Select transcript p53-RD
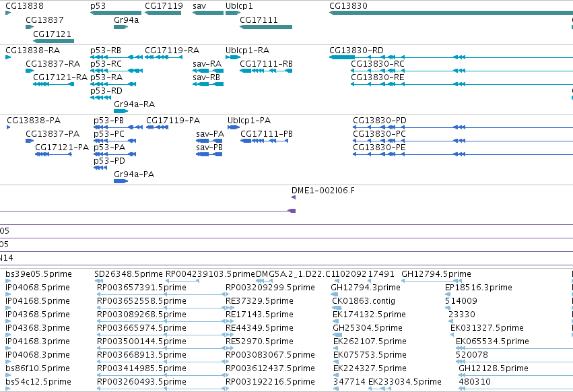573x392 pixels. (x=100, y=98)
